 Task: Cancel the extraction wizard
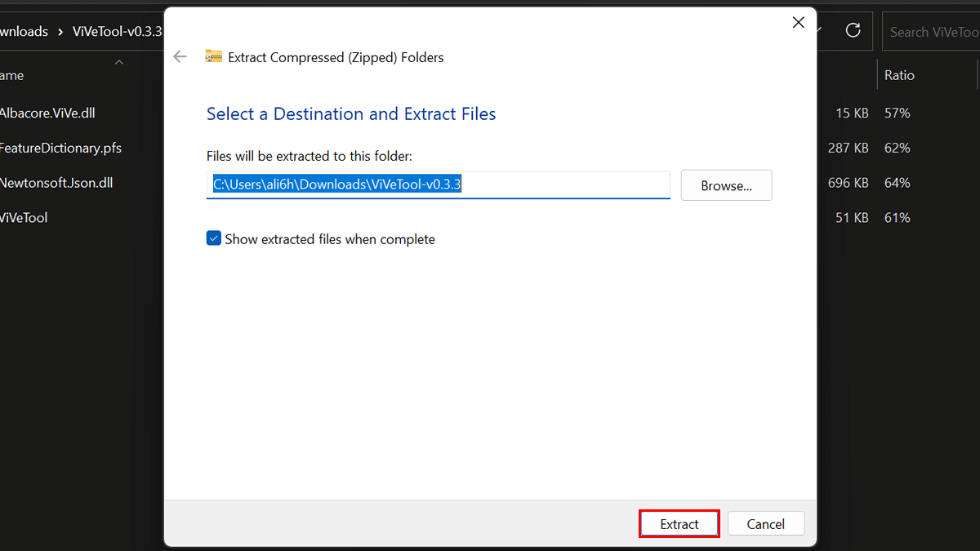point(765,524)
